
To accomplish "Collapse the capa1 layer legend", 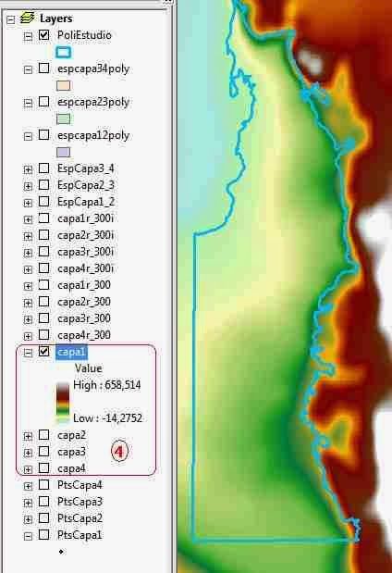I will tap(28, 353).
